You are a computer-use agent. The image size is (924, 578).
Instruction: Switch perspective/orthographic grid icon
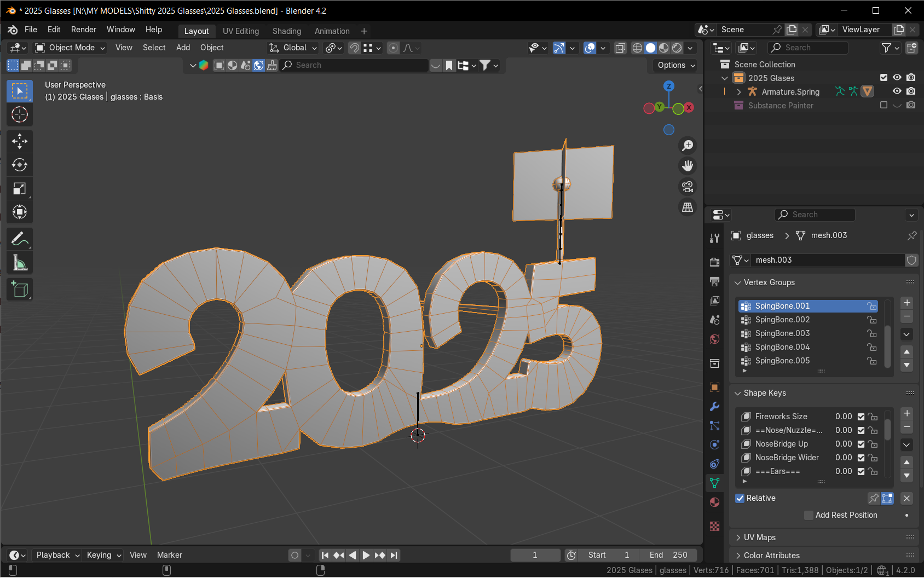(688, 207)
